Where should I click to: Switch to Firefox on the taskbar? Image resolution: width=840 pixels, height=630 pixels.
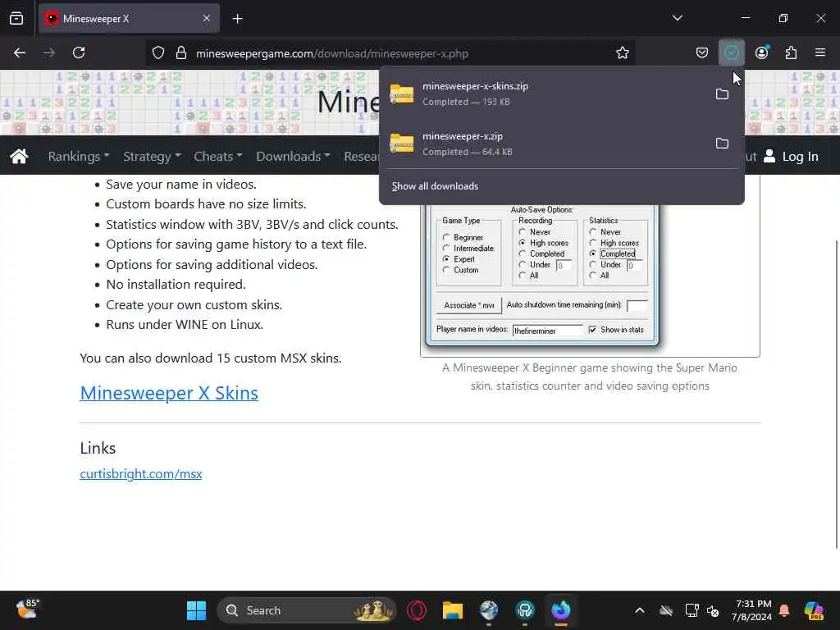click(561, 610)
